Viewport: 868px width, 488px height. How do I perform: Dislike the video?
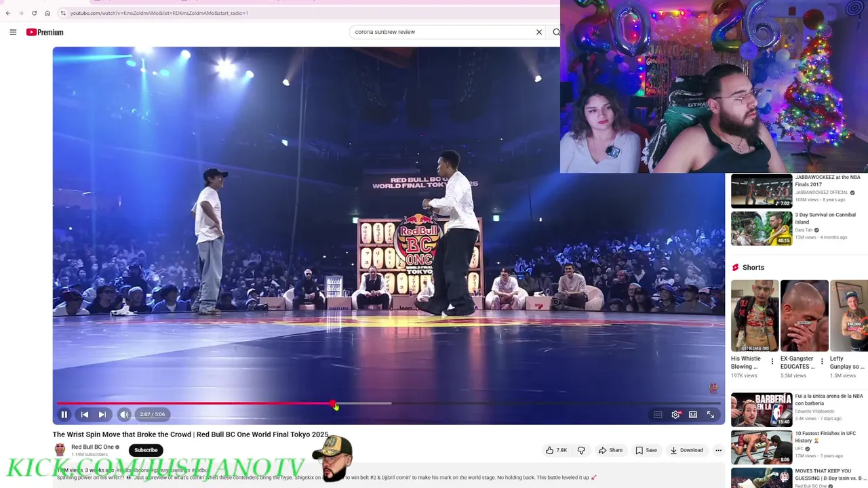coord(581,450)
